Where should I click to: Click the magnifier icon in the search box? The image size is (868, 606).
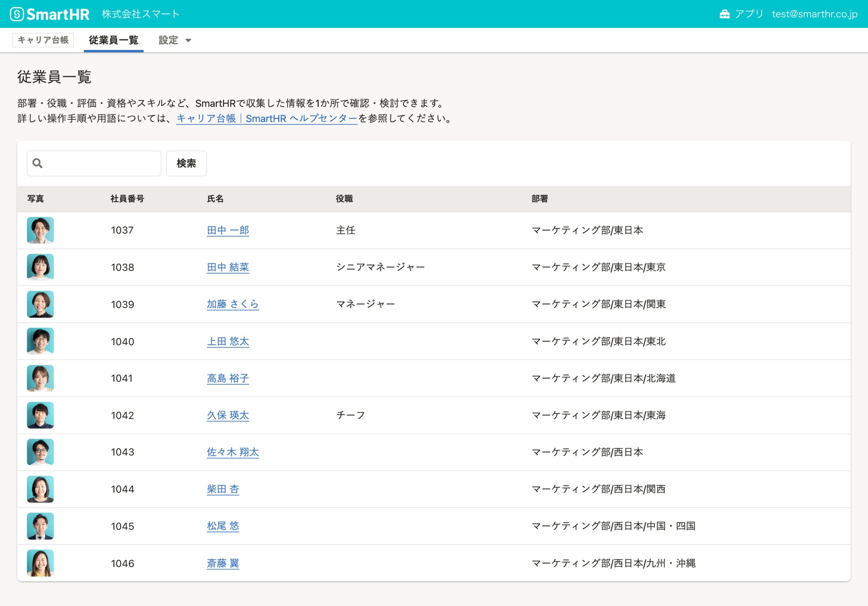click(x=38, y=163)
